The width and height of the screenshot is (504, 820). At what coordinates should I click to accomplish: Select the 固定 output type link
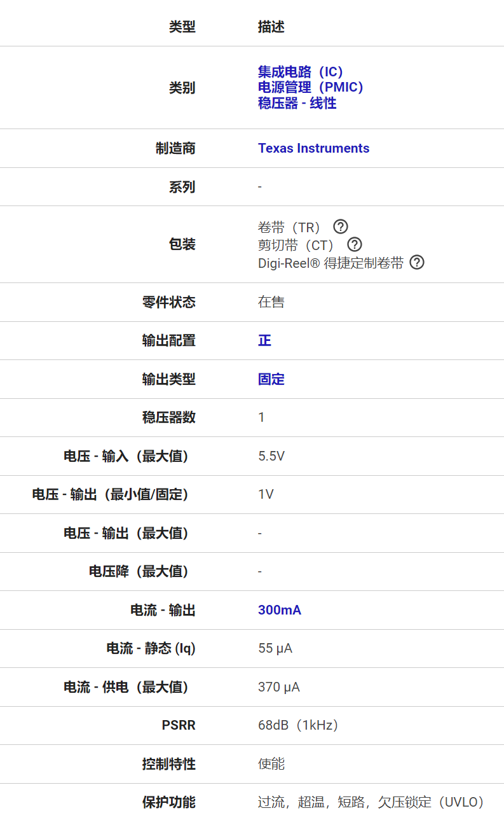(x=271, y=379)
